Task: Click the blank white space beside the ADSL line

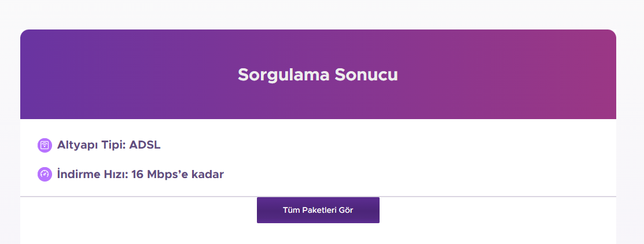Action: [x=386, y=145]
